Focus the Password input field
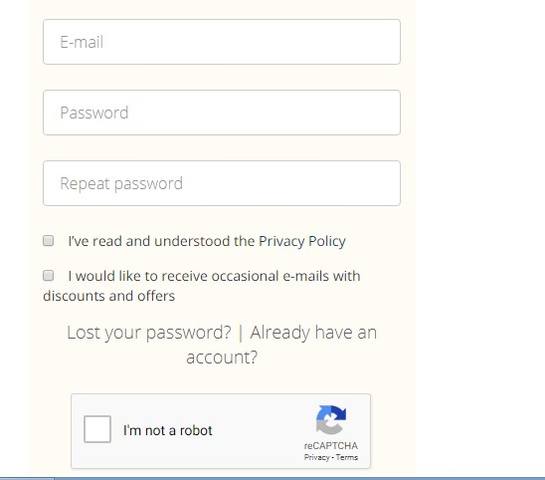545x480 pixels. pos(222,113)
